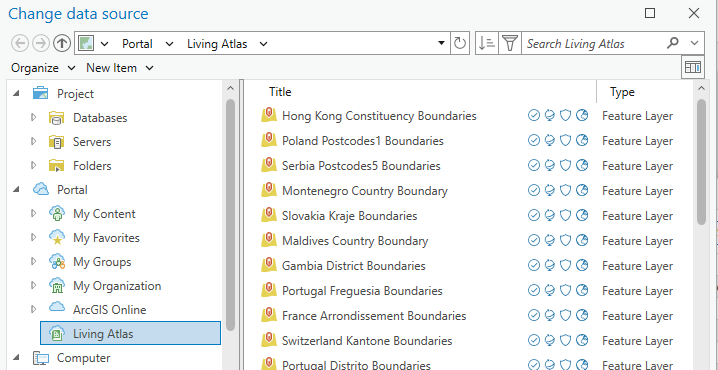This screenshot has height=370, width=718.
Task: Open the Portal path dropdown chevron
Action: [x=169, y=44]
